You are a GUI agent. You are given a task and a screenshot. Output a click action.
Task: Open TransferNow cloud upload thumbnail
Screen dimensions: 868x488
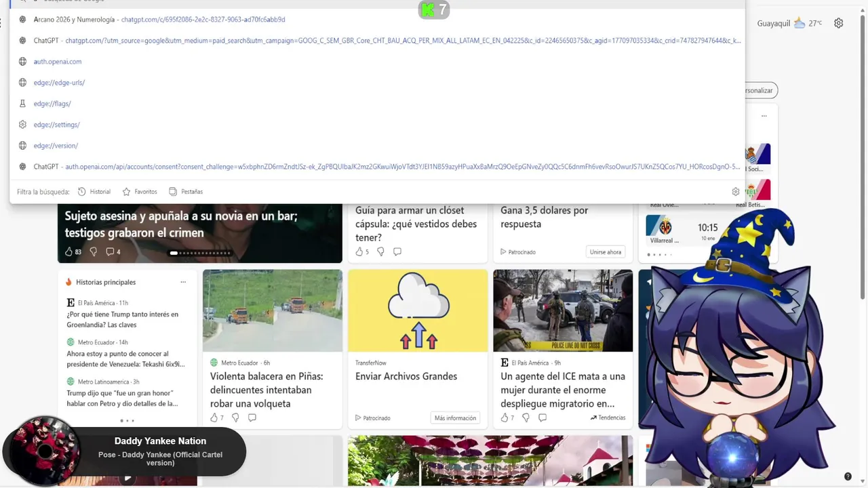(418, 310)
